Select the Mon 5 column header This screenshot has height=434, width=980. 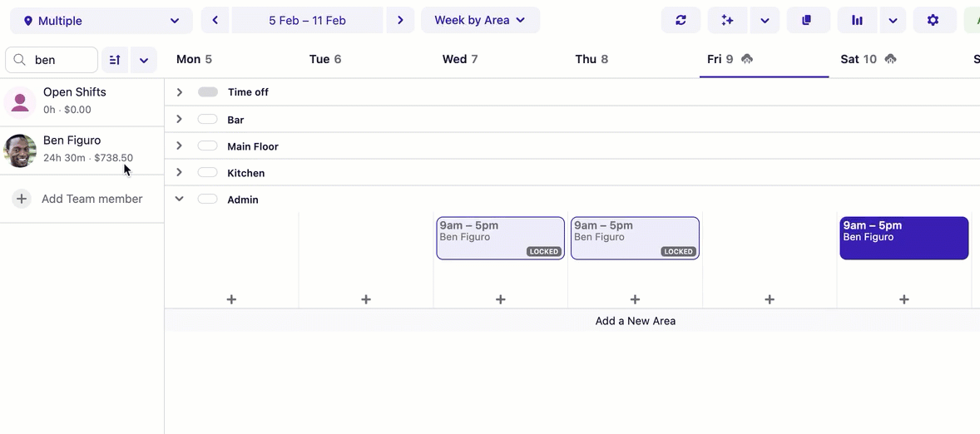195,59
